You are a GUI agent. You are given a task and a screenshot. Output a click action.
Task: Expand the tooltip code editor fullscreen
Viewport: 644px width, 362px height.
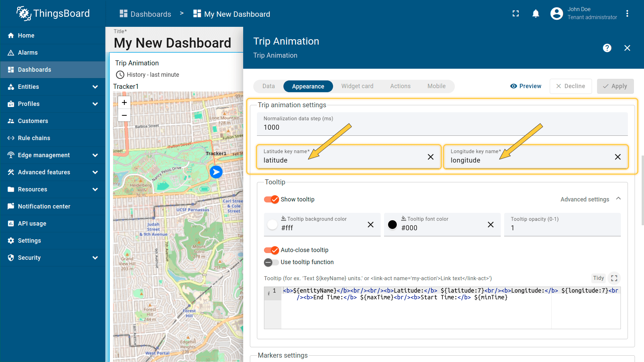click(x=614, y=278)
